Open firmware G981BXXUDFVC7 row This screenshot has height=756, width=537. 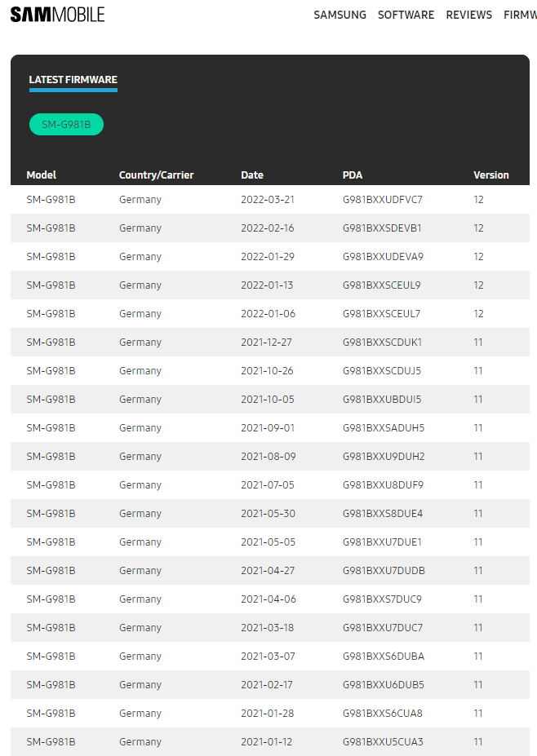coord(270,199)
